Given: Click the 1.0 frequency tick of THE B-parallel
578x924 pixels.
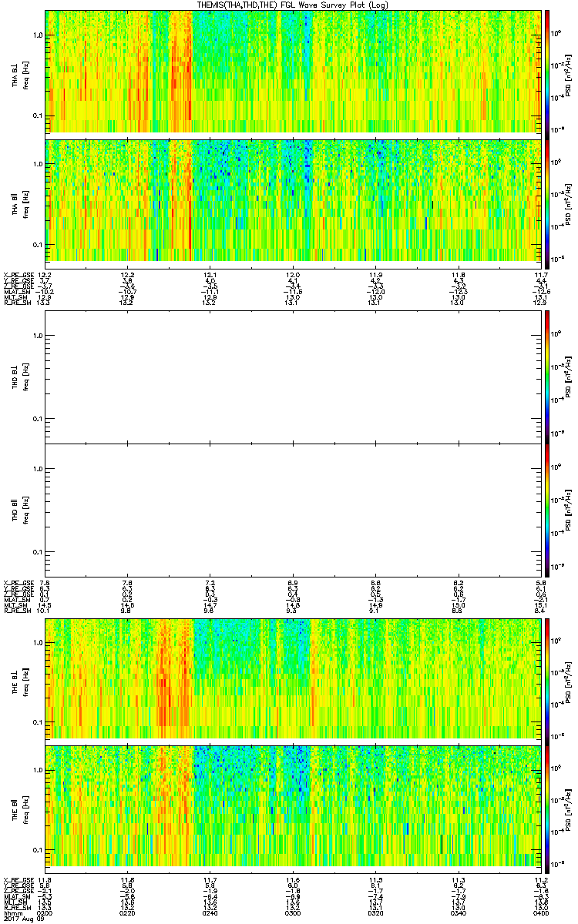Looking at the screenshot, I should tap(38, 771).
